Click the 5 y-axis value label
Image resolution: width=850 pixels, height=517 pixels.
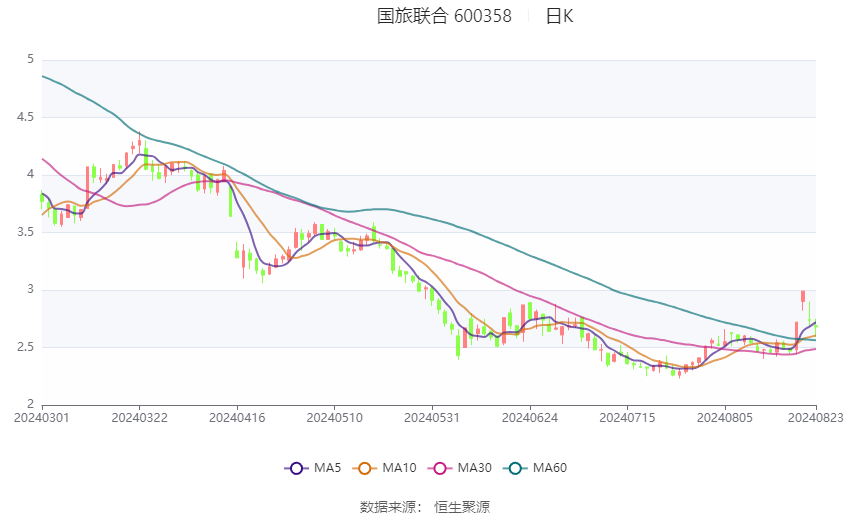click(30, 59)
